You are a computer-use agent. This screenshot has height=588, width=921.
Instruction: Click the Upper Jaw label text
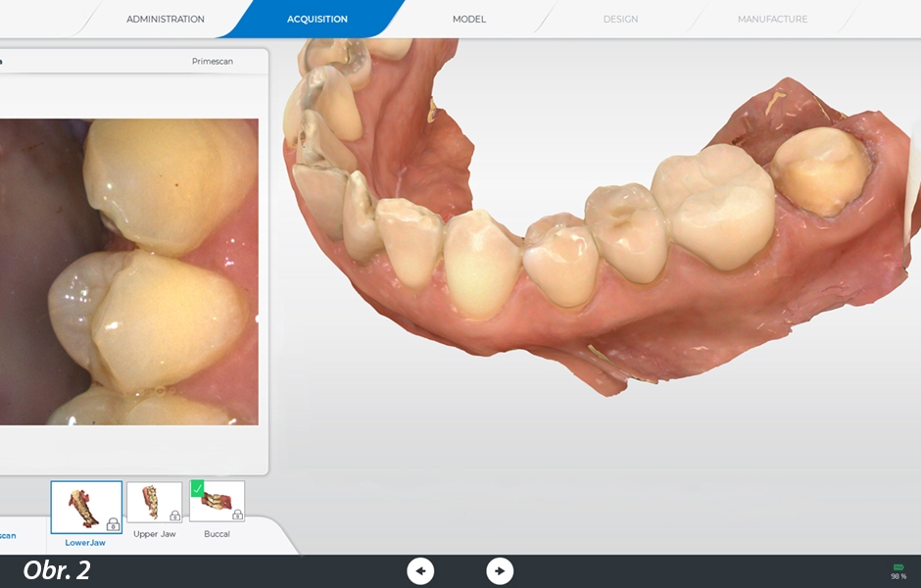[155, 534]
